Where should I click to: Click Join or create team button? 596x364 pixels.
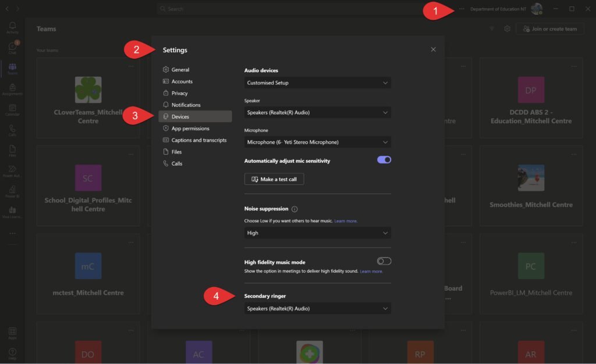tap(550, 29)
